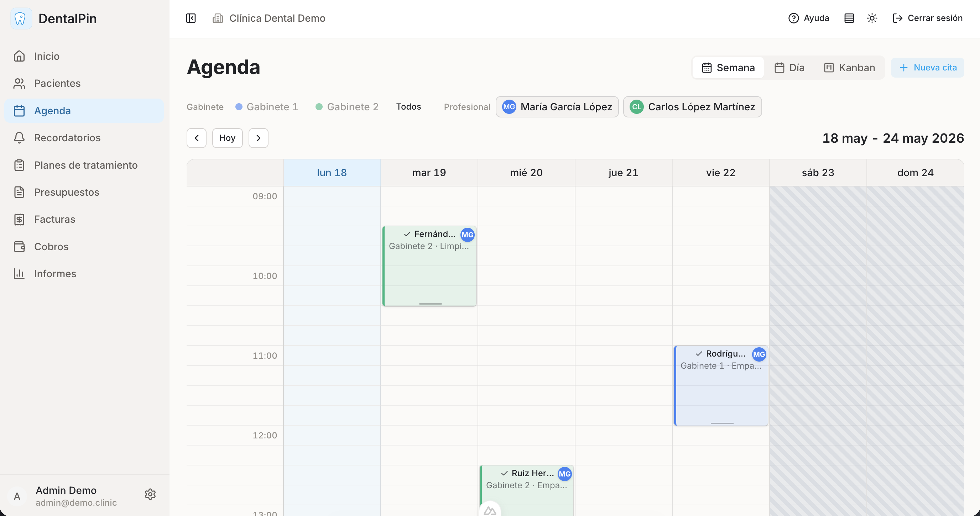Click the Recordatorios bell icon
980x516 pixels.
point(19,138)
